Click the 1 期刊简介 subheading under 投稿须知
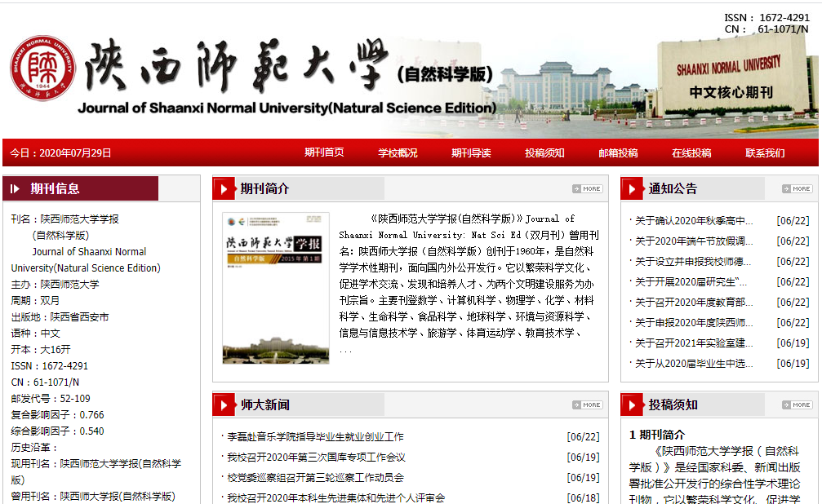The image size is (822, 504). [657, 435]
